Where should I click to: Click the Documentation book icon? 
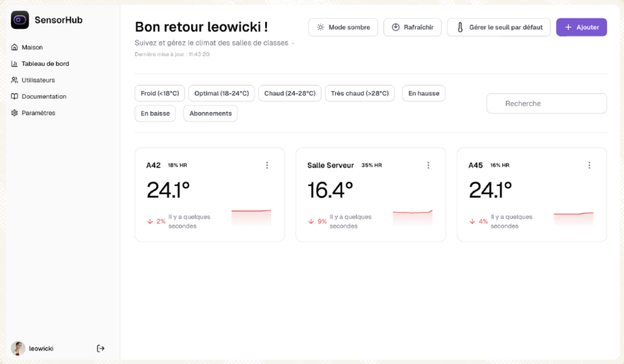tap(14, 96)
